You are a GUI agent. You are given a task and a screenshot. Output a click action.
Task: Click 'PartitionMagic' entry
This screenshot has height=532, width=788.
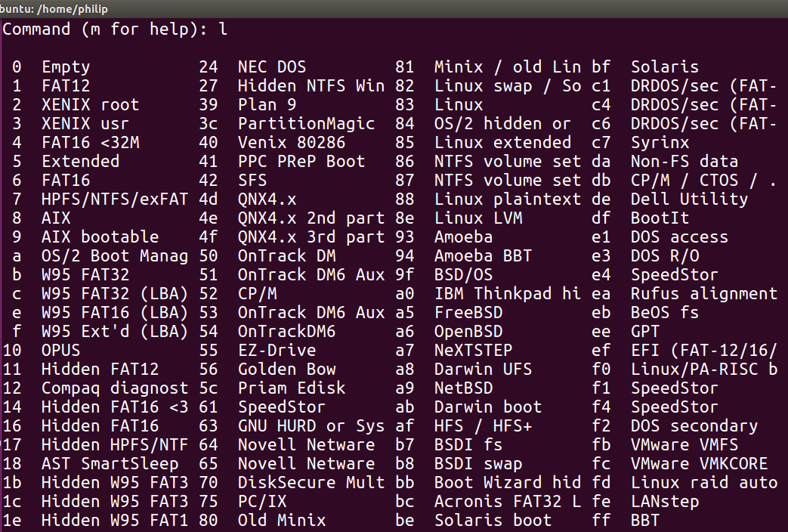click(306, 124)
